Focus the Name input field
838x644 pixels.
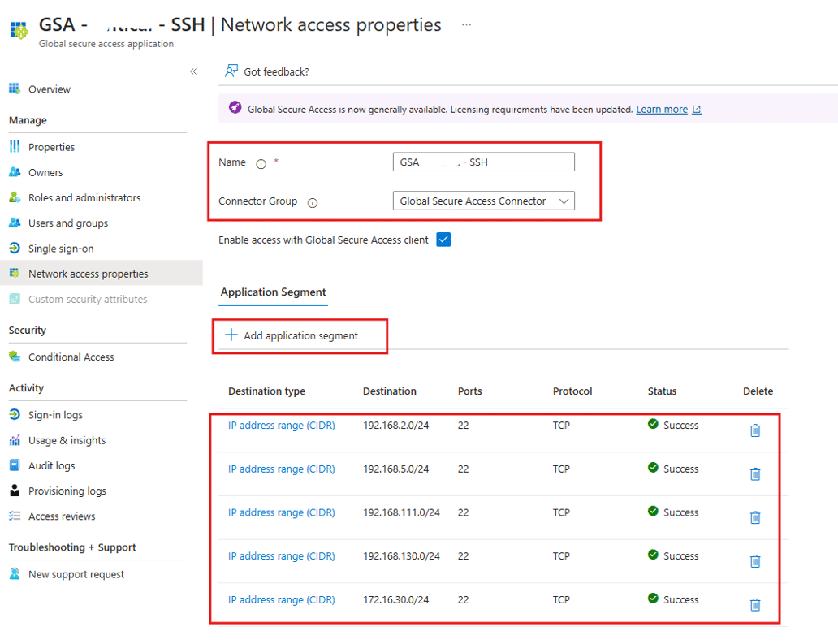[x=484, y=162]
